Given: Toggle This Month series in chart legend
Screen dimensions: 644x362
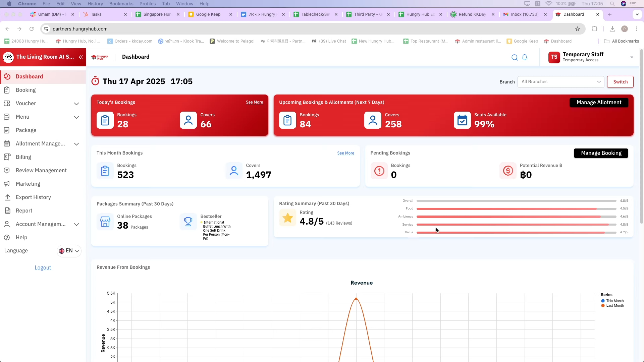Looking at the screenshot, I should click(614, 301).
